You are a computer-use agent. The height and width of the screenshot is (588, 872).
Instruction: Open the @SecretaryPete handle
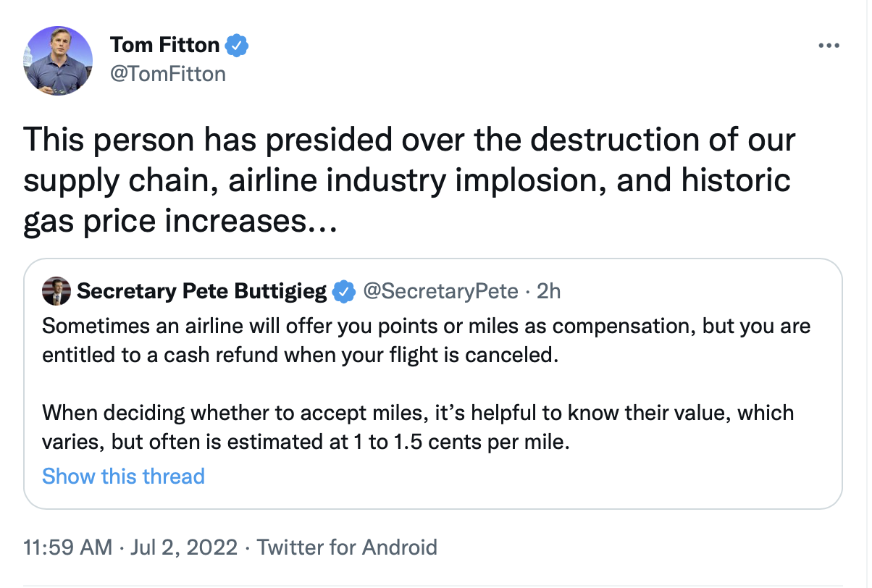point(440,291)
